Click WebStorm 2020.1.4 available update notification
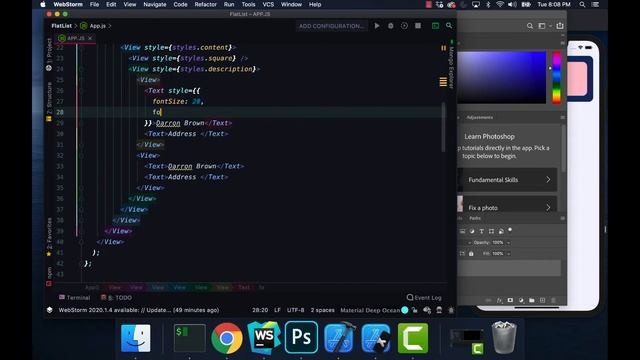Viewport: 640px width, 360px height. click(x=139, y=310)
